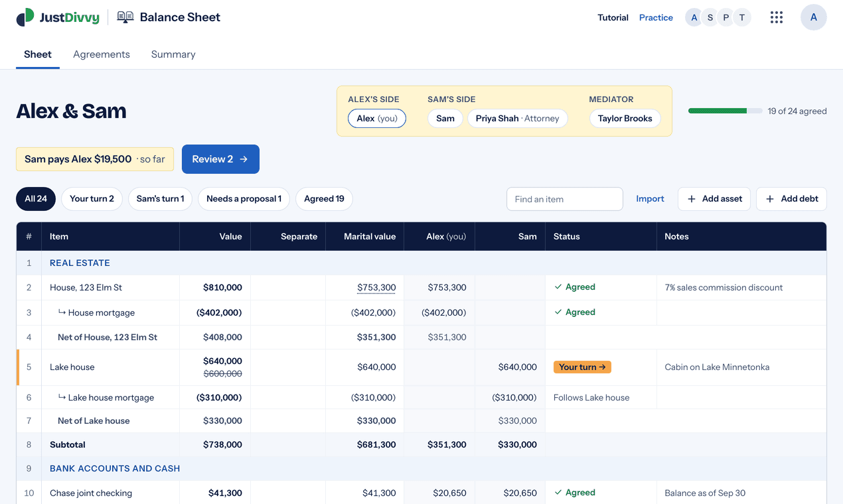Click the Balance Sheet book icon
This screenshot has width=843, height=504.
(125, 17)
